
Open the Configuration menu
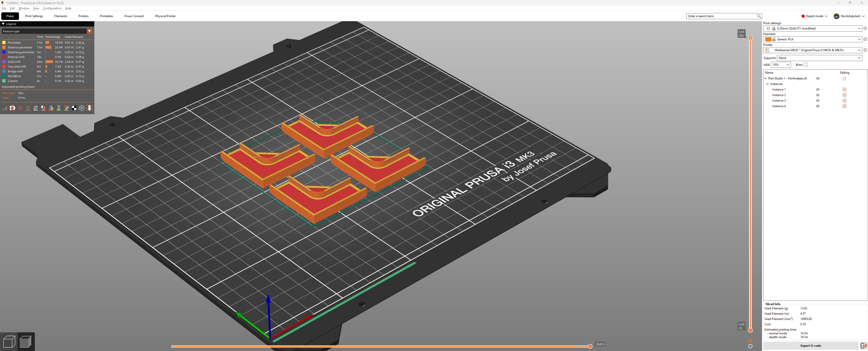(x=52, y=8)
